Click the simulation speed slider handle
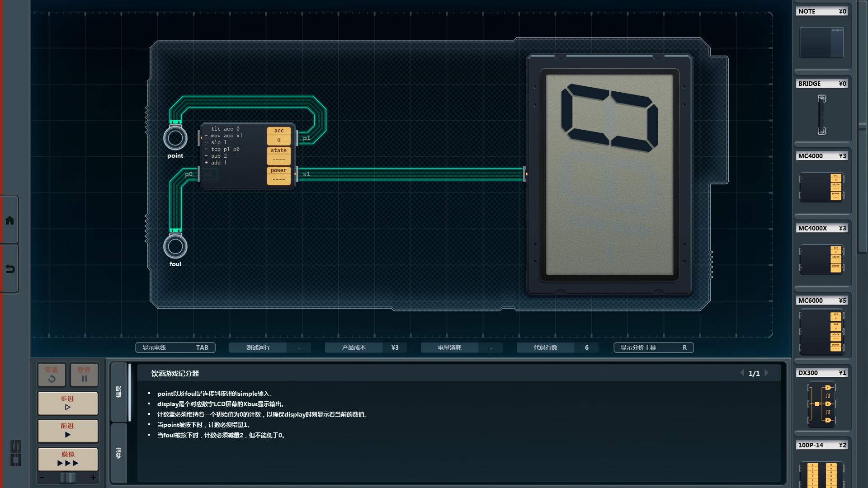This screenshot has height=488, width=868. tap(68, 478)
